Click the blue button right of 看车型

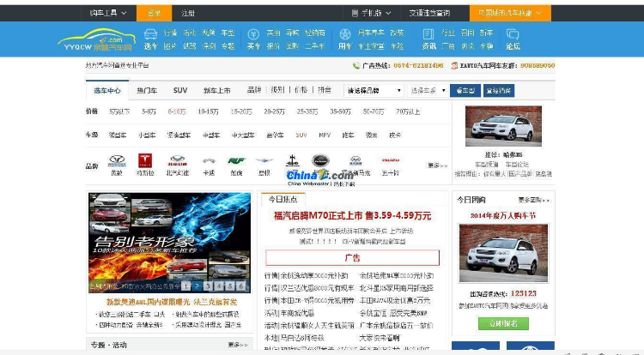[x=499, y=91]
